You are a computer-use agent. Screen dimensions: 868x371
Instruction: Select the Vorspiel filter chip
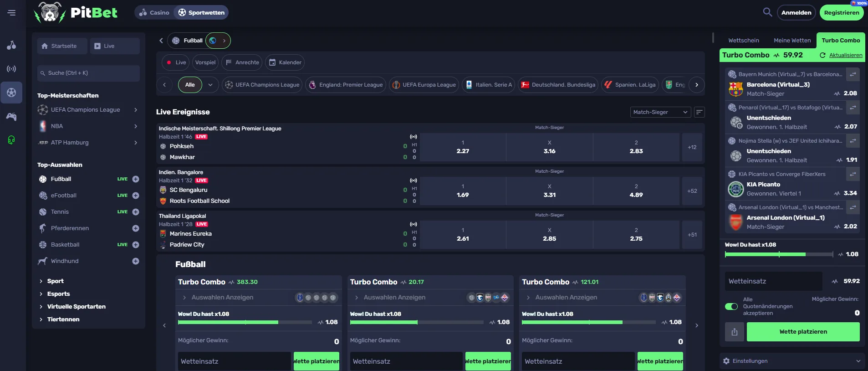[205, 62]
